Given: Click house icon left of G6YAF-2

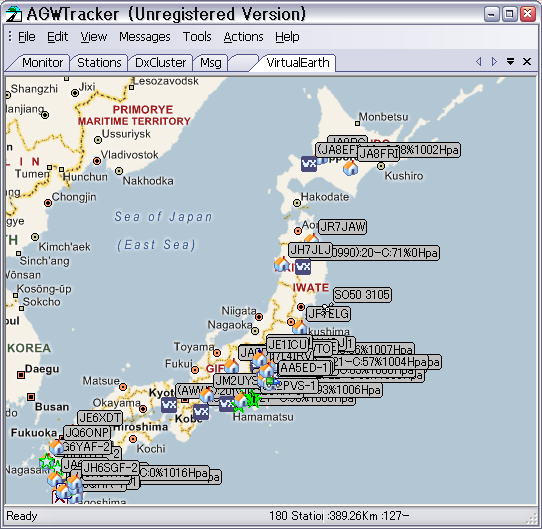Looking at the screenshot, I should click(56, 447).
